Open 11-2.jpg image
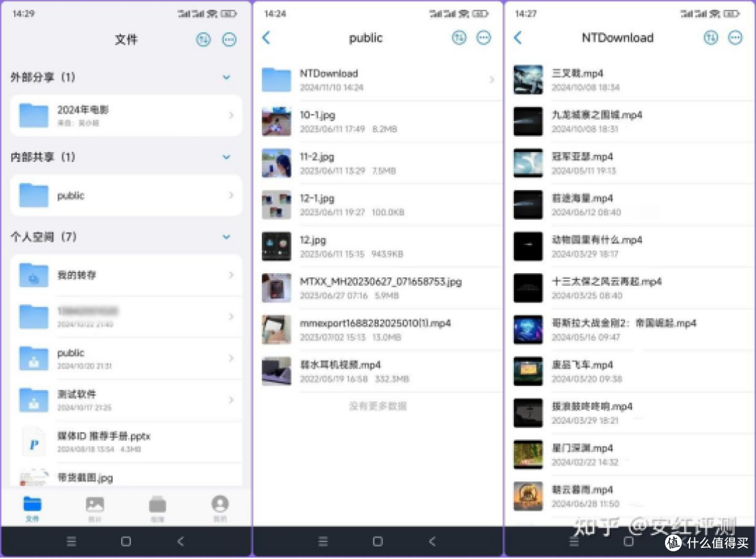The height and width of the screenshot is (559, 756). [x=378, y=163]
